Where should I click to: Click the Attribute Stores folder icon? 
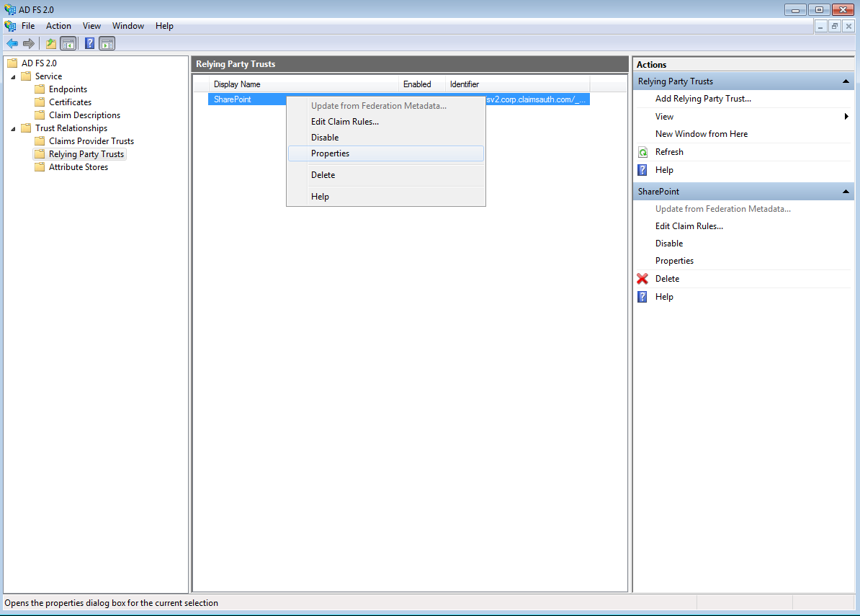pyautogui.click(x=40, y=166)
